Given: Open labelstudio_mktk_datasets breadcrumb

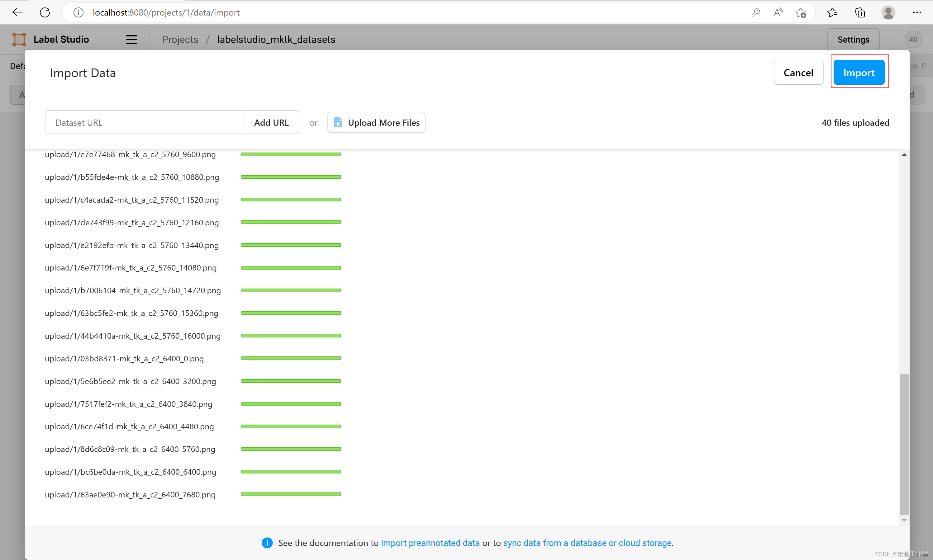Looking at the screenshot, I should pyautogui.click(x=276, y=39).
